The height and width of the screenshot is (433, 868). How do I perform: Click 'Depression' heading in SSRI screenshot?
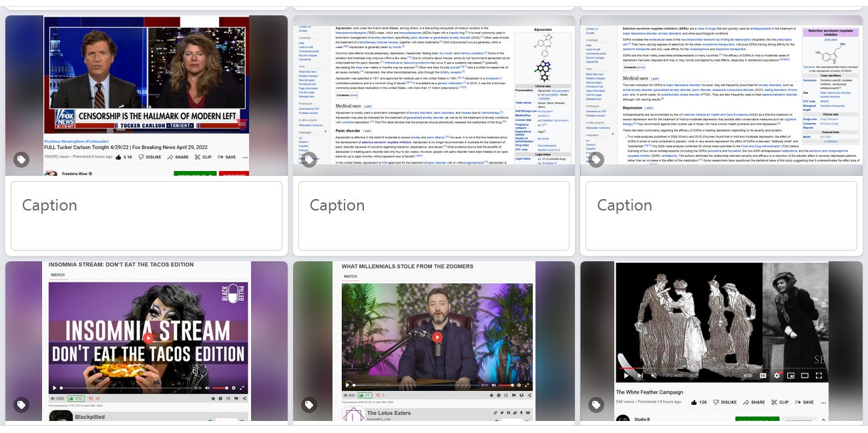(632, 108)
